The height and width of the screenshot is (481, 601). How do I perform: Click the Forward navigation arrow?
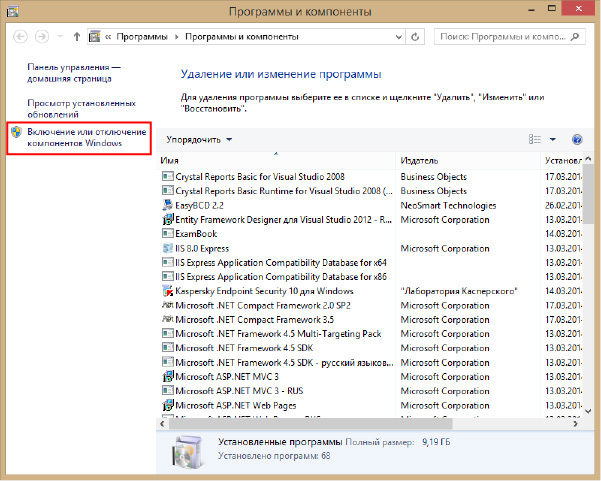[42, 37]
